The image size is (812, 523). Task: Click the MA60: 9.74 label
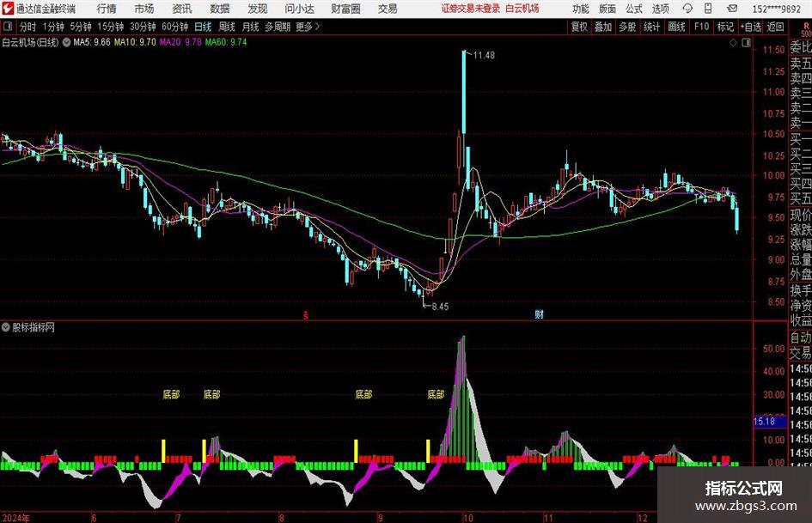(x=226, y=42)
